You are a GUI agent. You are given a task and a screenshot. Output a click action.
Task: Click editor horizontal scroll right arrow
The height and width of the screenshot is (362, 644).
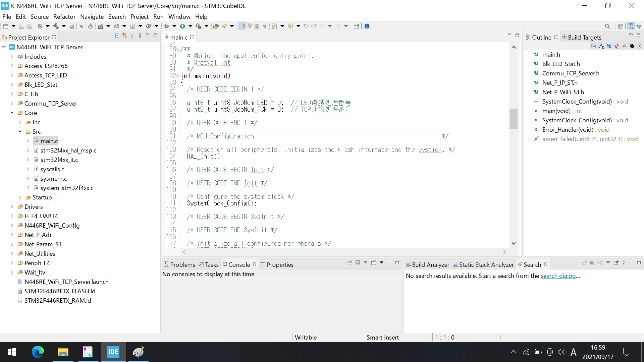[x=504, y=252]
